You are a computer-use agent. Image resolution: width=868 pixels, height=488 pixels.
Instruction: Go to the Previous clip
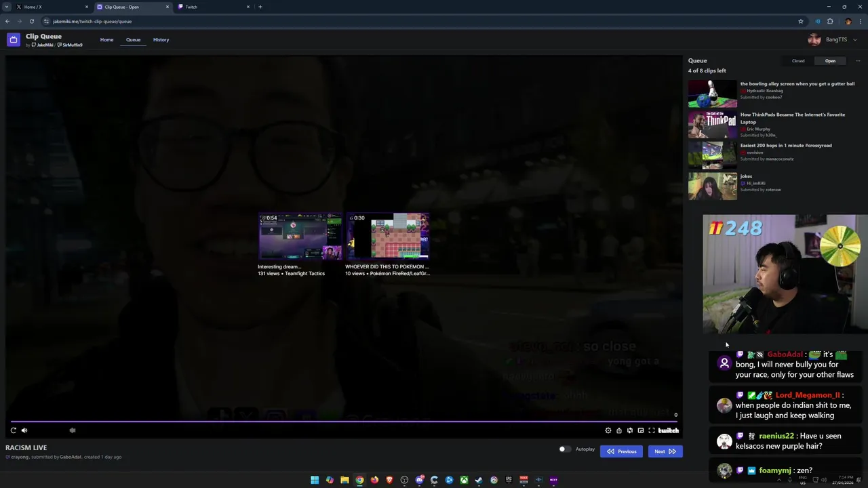[621, 451]
